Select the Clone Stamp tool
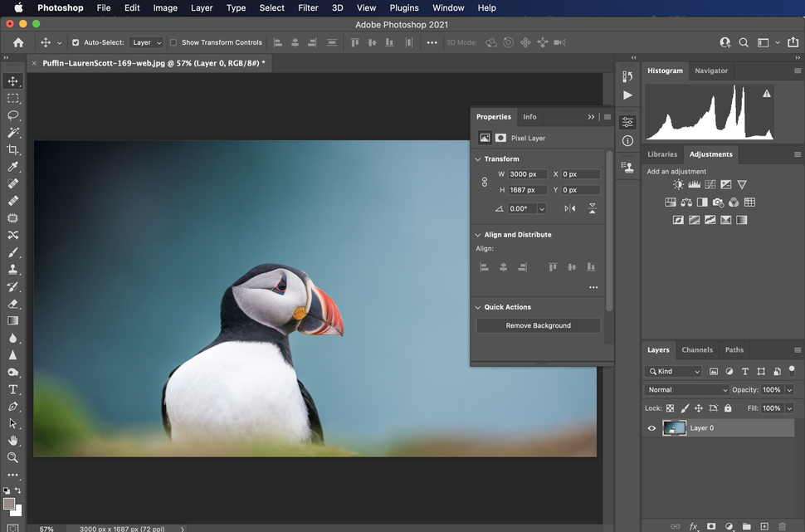 click(x=13, y=269)
